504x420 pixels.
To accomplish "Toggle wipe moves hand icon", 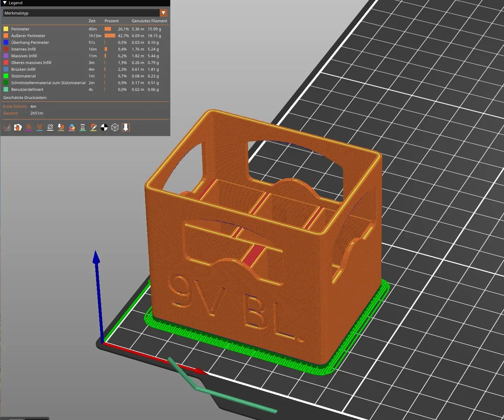I will 18,127.
